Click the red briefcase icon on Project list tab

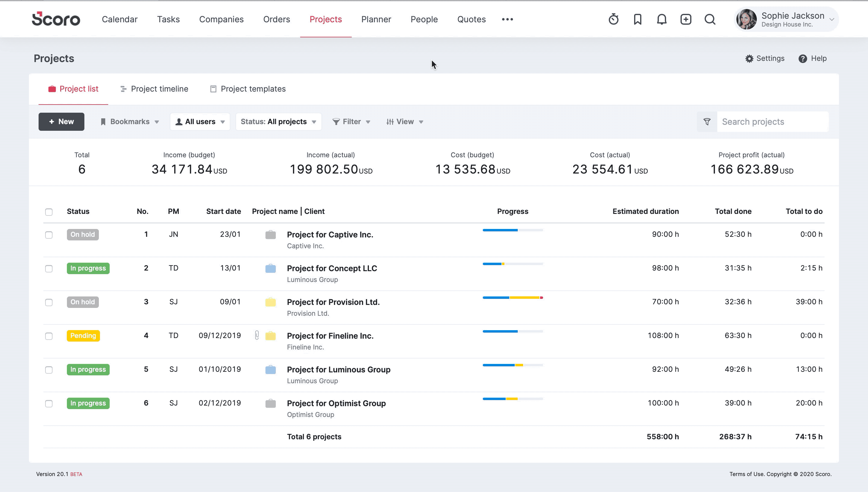52,89
